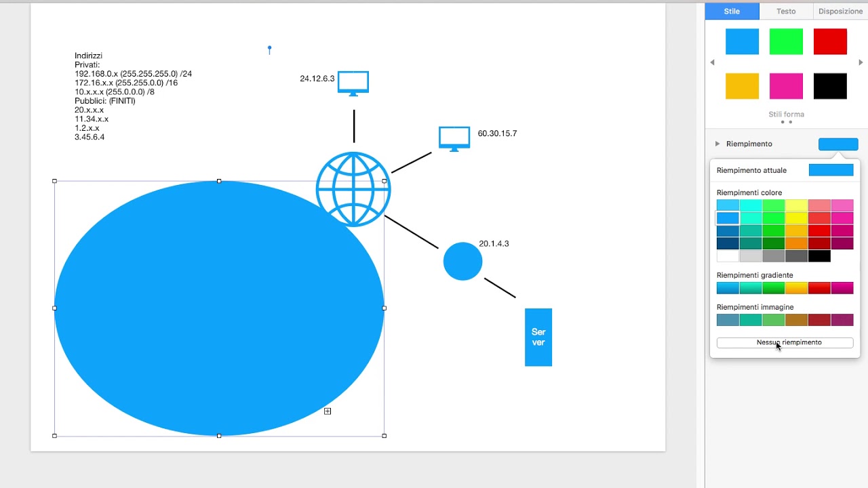The image size is (868, 488).
Task: Select the line between globe and top monitor
Action: coord(354,126)
